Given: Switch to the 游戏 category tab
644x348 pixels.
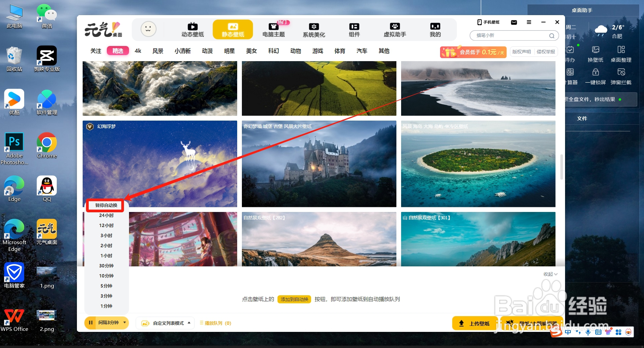Looking at the screenshot, I should point(317,51).
